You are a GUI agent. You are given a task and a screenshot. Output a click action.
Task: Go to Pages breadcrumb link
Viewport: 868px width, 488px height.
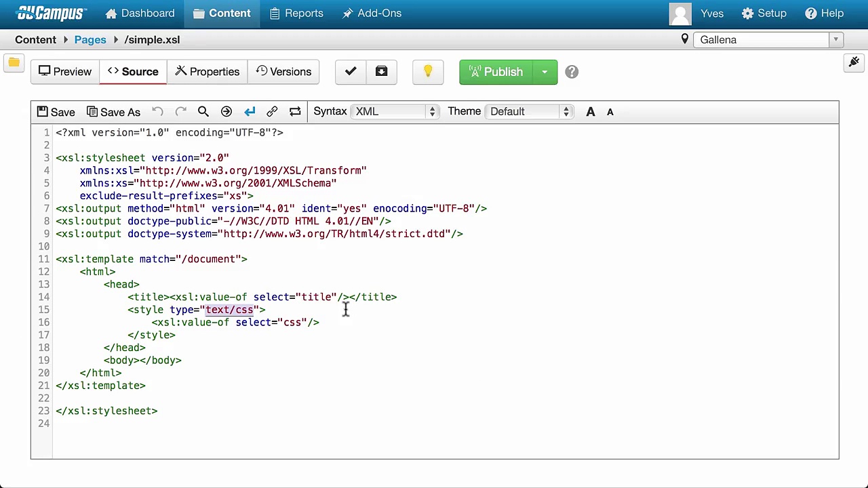point(90,40)
